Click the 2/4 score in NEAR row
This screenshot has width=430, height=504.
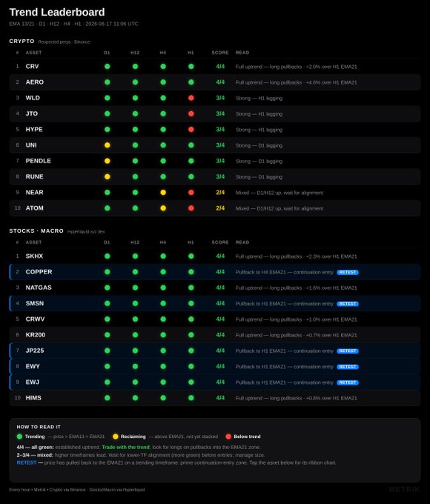click(220, 193)
